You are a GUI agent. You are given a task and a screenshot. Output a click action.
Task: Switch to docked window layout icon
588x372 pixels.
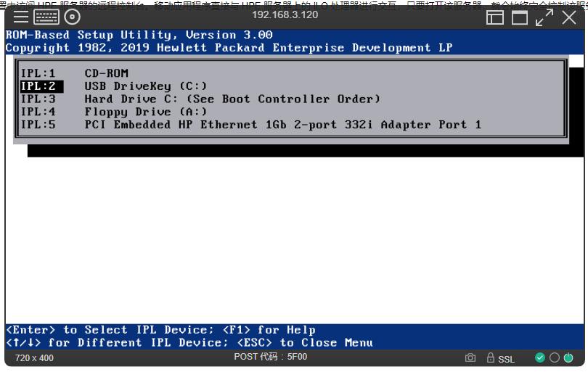[x=495, y=17]
